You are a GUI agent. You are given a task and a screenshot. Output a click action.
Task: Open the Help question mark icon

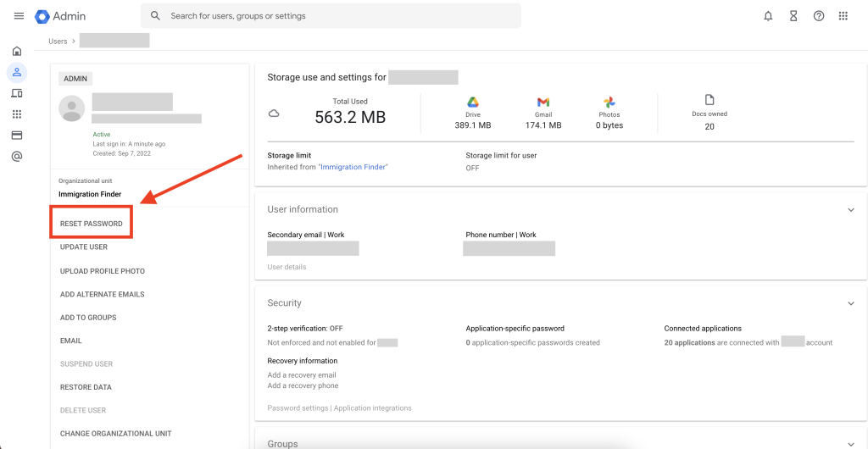coord(819,16)
